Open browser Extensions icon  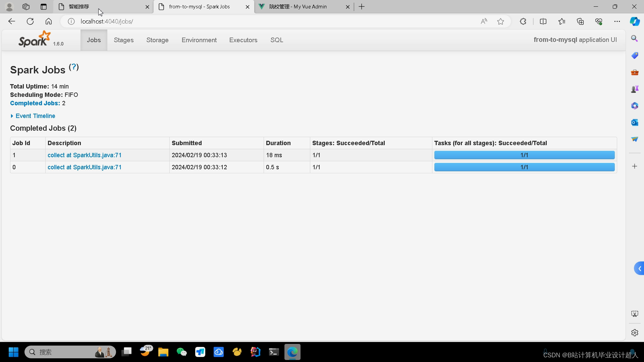[523, 21]
